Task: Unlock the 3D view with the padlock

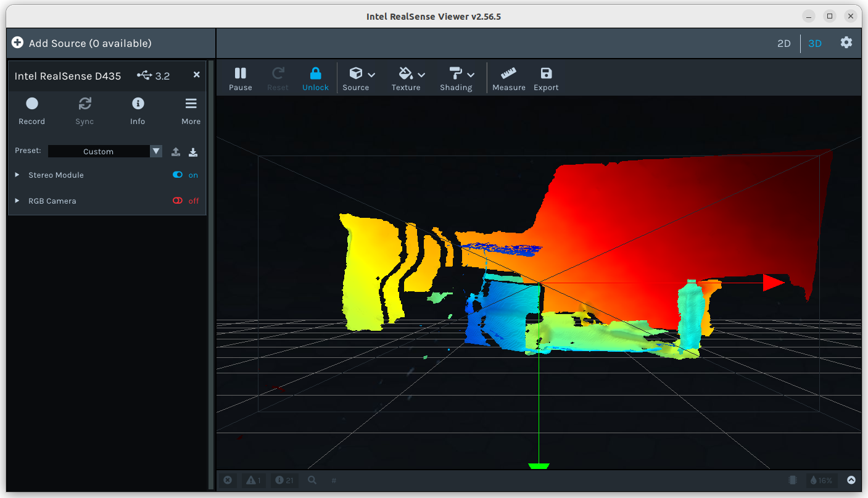Action: tap(315, 78)
